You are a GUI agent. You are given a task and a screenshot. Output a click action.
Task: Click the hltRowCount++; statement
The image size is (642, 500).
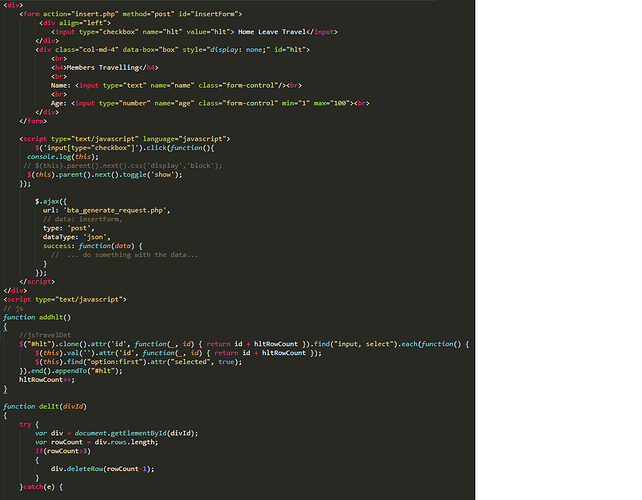(x=47, y=380)
